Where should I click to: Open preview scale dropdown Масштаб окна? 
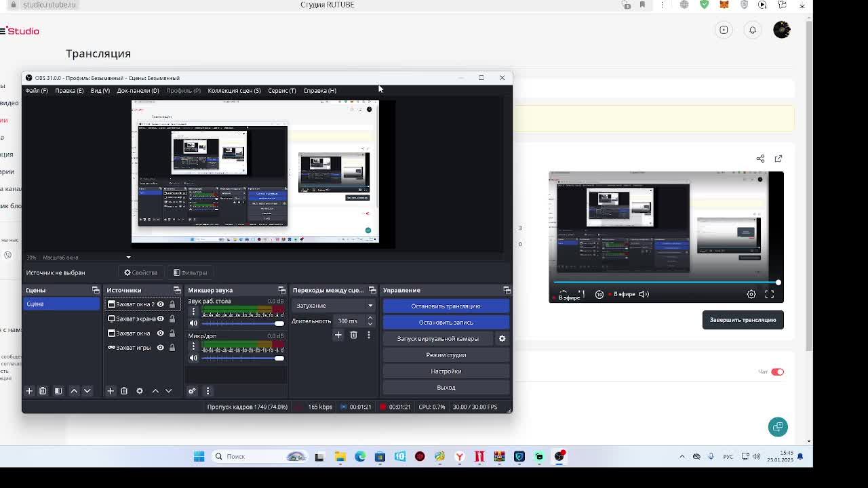85,258
